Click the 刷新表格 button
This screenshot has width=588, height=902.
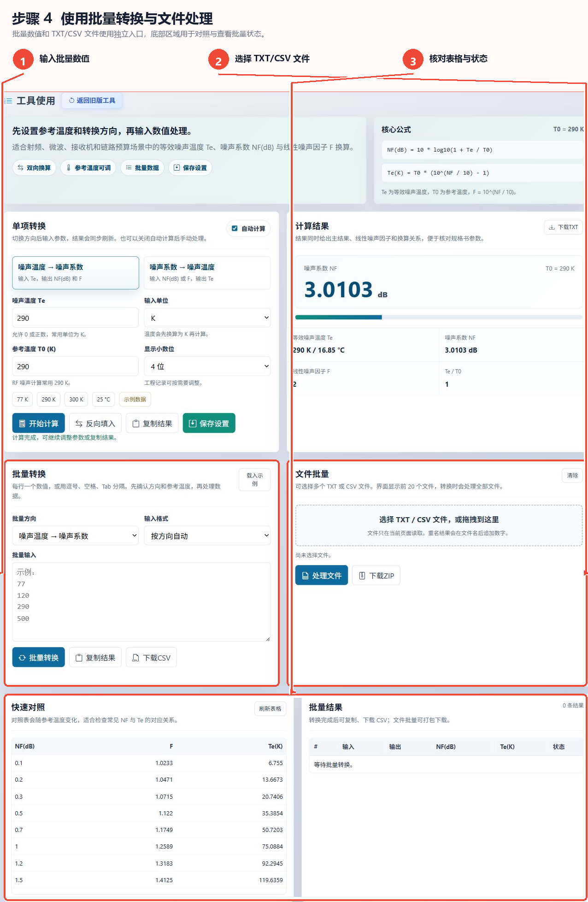270,709
